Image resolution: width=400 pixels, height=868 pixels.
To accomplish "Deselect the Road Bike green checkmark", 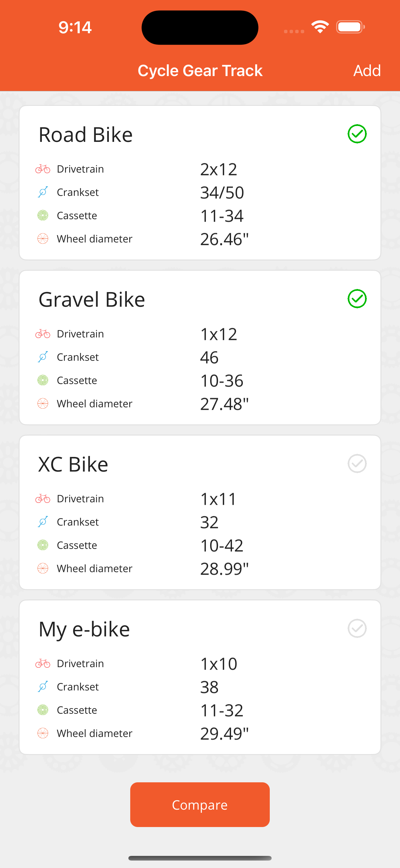I will 357,134.
